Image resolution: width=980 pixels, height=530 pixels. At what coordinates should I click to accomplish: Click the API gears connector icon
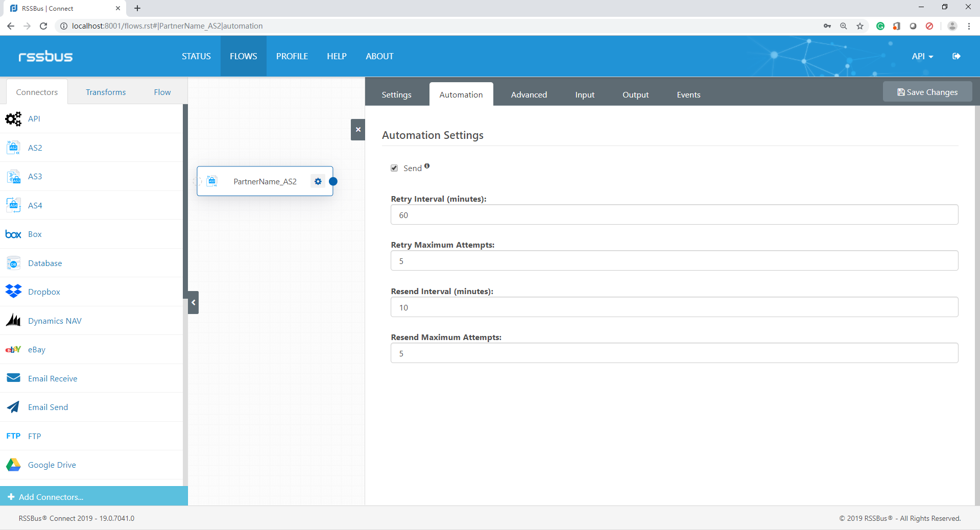pyautogui.click(x=13, y=119)
